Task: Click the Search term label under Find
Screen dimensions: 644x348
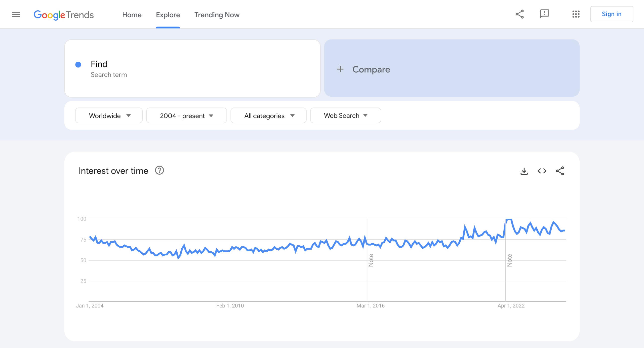Action: tap(109, 75)
